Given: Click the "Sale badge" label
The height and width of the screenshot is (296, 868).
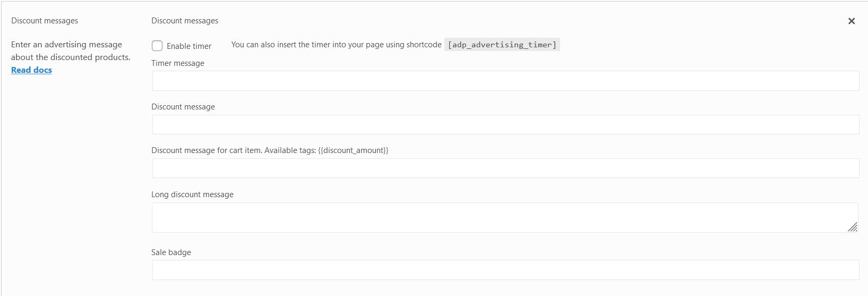Looking at the screenshot, I should [x=171, y=252].
